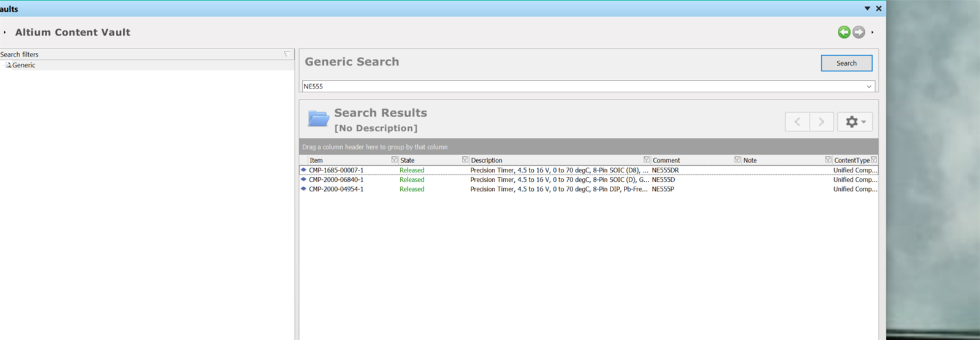Toggle the State column filter box

pos(465,160)
